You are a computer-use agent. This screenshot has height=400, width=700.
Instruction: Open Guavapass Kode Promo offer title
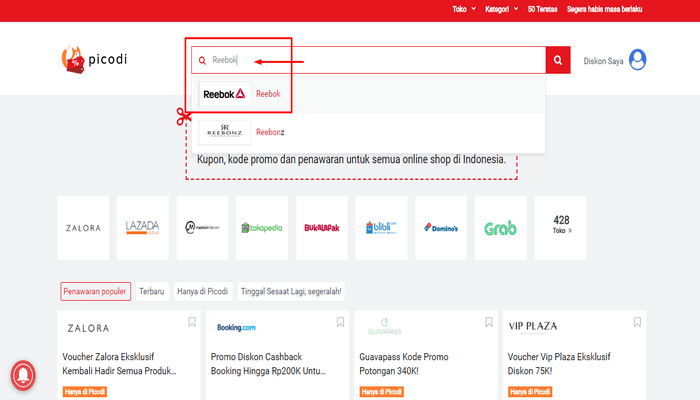pos(404,364)
